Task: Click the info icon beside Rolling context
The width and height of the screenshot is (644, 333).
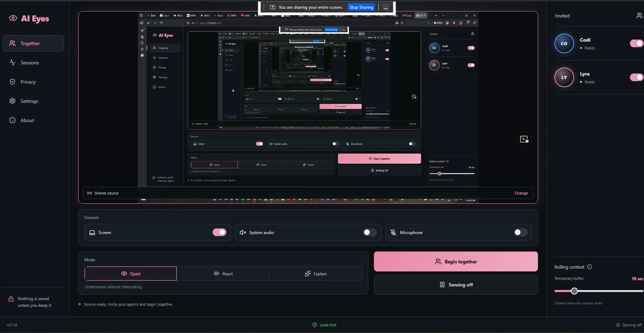Action: (589, 267)
